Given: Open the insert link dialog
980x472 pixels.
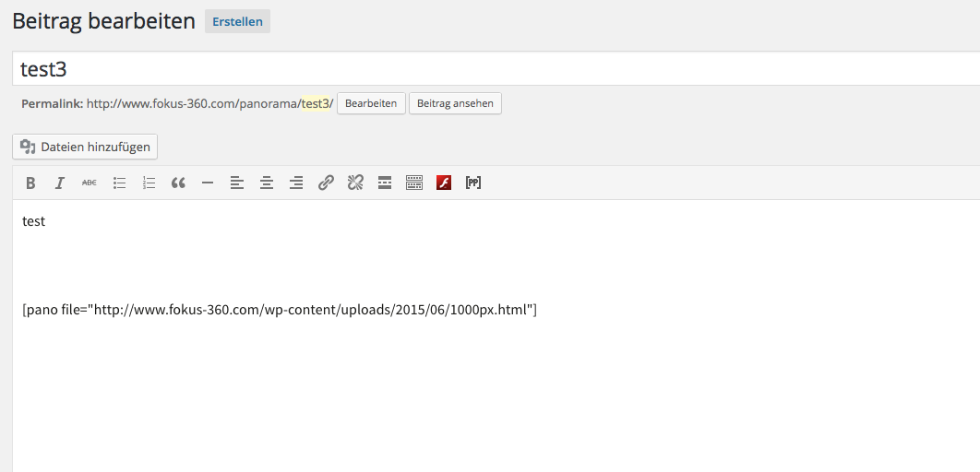Looking at the screenshot, I should point(326,183).
